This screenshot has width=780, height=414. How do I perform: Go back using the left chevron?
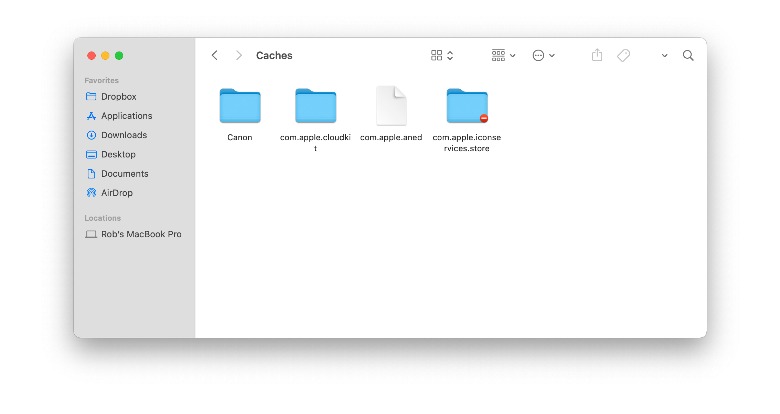(214, 55)
